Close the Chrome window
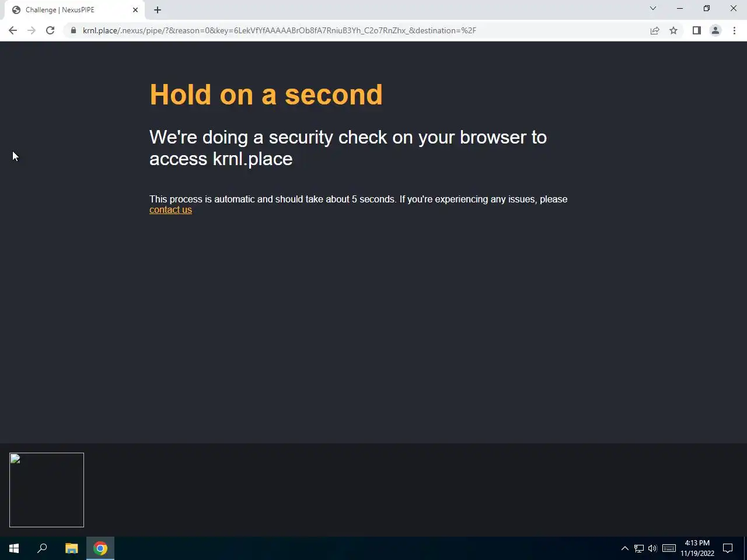 [x=734, y=8]
